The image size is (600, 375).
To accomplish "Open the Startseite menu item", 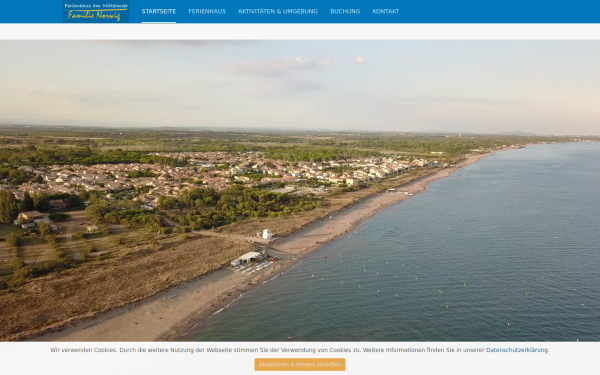I will click(159, 11).
